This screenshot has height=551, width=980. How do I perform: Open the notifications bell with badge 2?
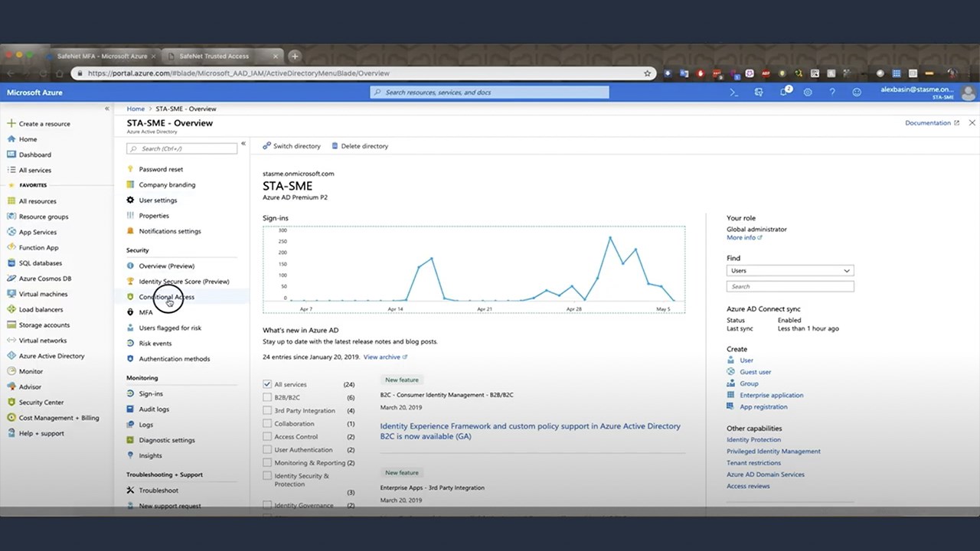[x=784, y=92]
